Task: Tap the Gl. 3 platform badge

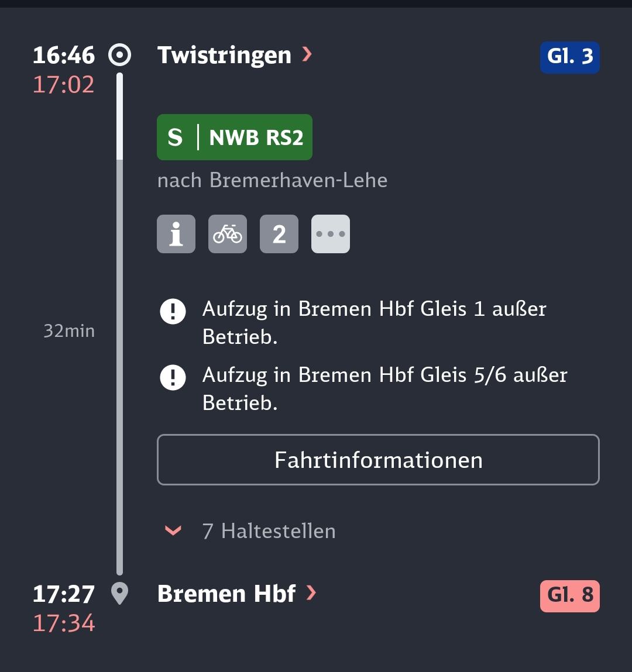Action: click(569, 57)
